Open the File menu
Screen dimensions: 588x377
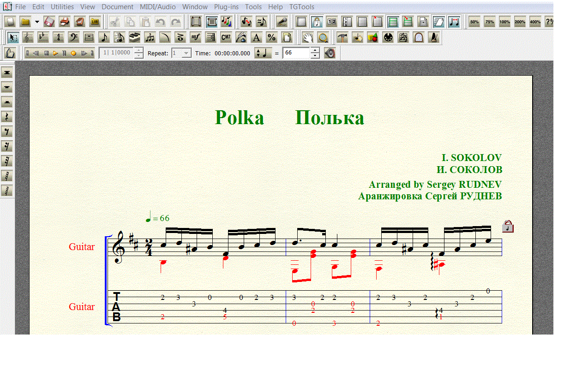20,7
